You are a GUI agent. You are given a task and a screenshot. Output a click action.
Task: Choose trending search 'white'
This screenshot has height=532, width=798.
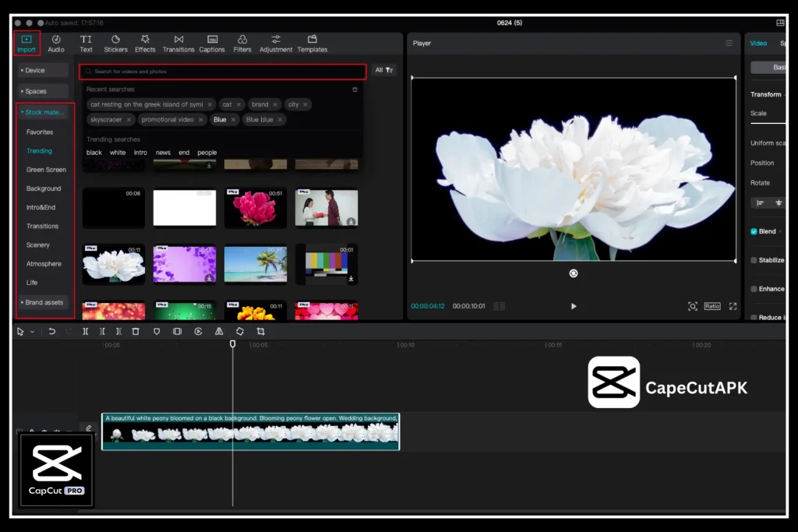click(118, 152)
